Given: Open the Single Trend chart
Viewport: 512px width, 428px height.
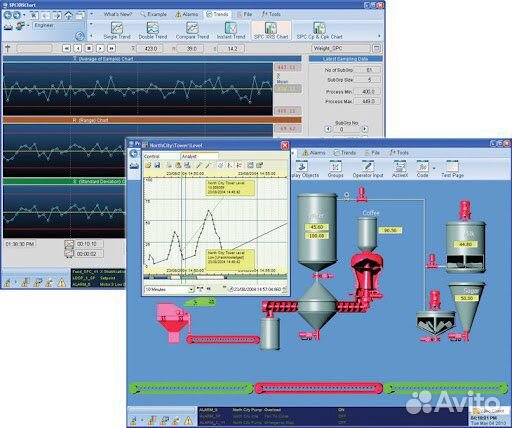Looking at the screenshot, I should (x=117, y=31).
